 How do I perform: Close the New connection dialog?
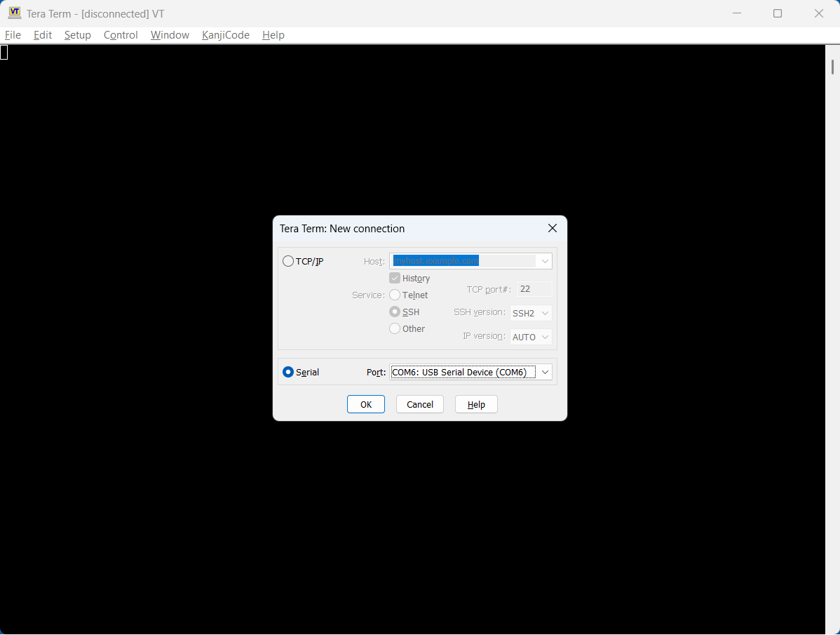point(552,229)
